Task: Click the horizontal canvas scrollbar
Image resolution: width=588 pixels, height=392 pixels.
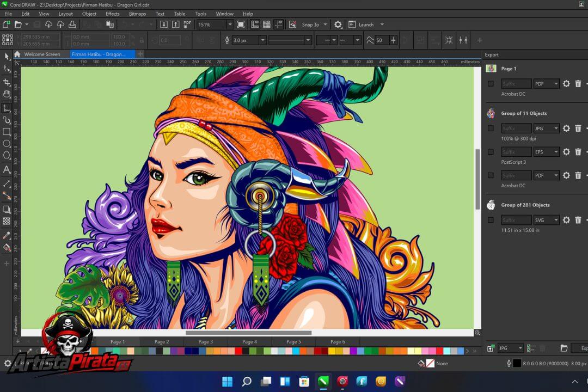Action: pyautogui.click(x=248, y=333)
